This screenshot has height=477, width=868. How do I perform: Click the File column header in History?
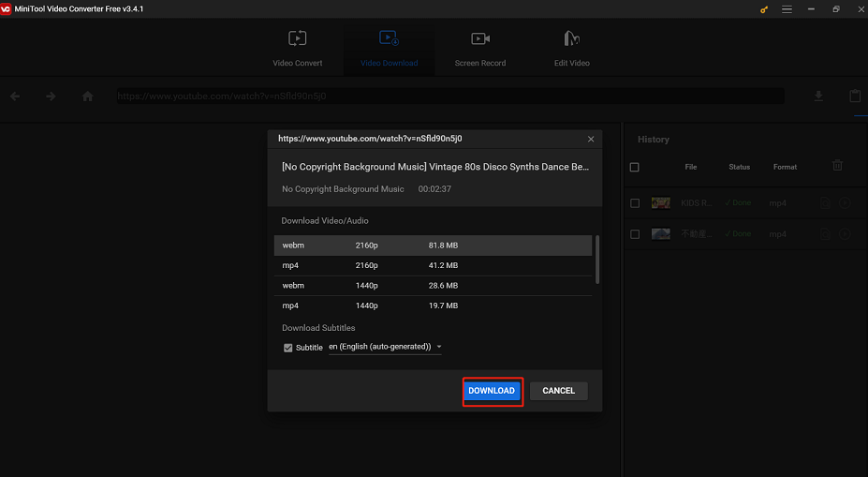pyautogui.click(x=691, y=167)
